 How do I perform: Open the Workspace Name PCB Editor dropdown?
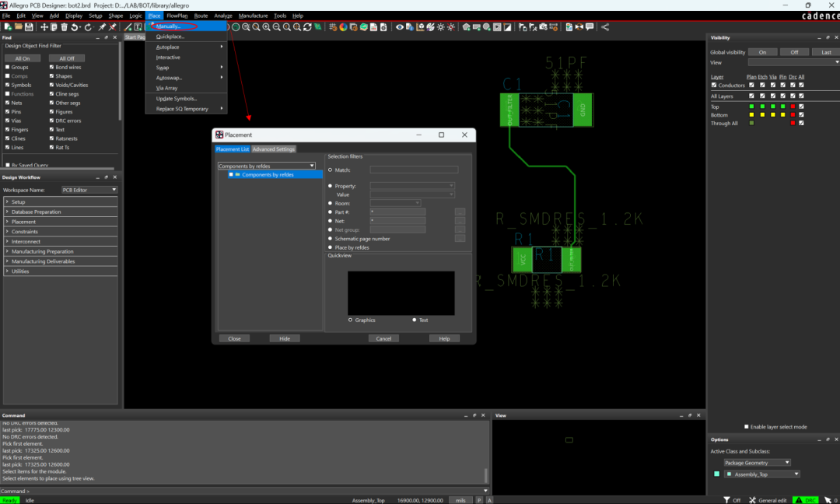pos(89,190)
